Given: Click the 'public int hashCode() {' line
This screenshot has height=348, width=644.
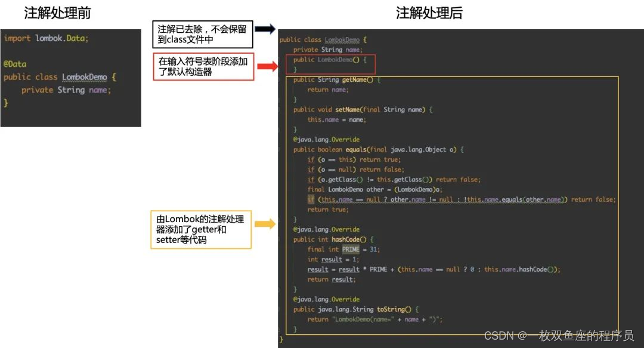Looking at the screenshot, I should point(333,239).
